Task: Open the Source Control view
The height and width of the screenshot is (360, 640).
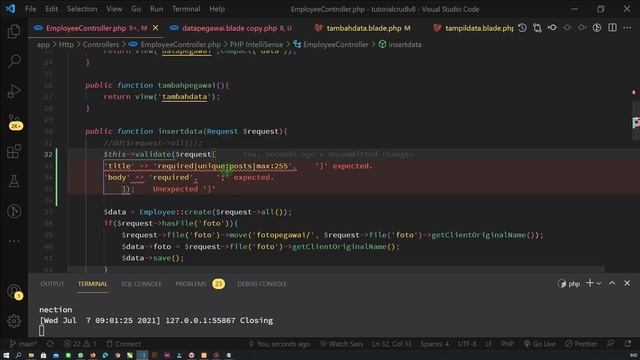Action: [15, 122]
